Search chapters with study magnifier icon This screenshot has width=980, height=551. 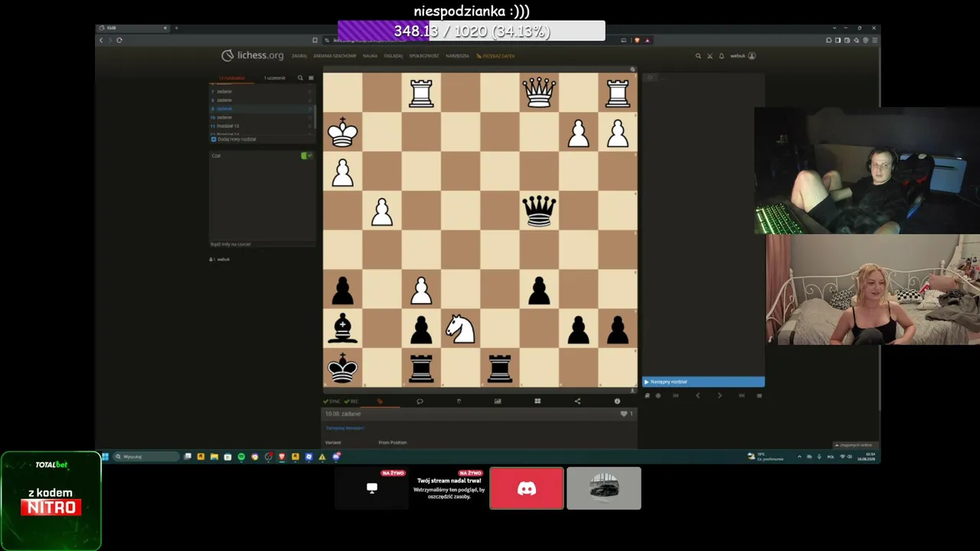point(300,78)
